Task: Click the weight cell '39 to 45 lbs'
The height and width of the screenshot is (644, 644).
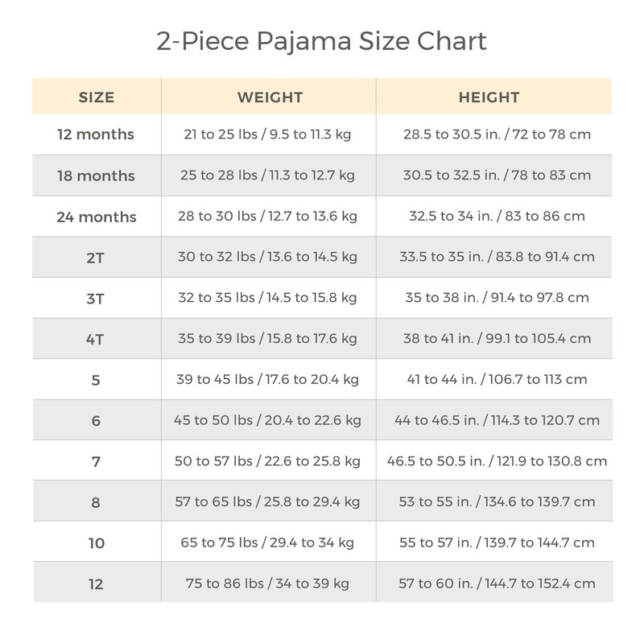Action: [269, 379]
